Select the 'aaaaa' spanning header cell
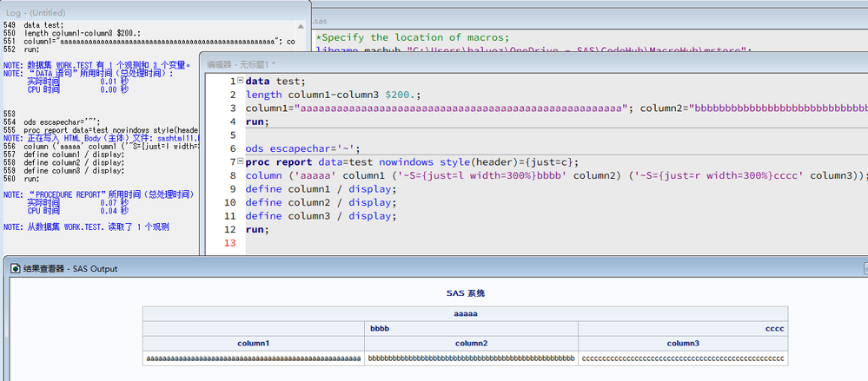Image resolution: width=868 pixels, height=381 pixels. [x=465, y=313]
